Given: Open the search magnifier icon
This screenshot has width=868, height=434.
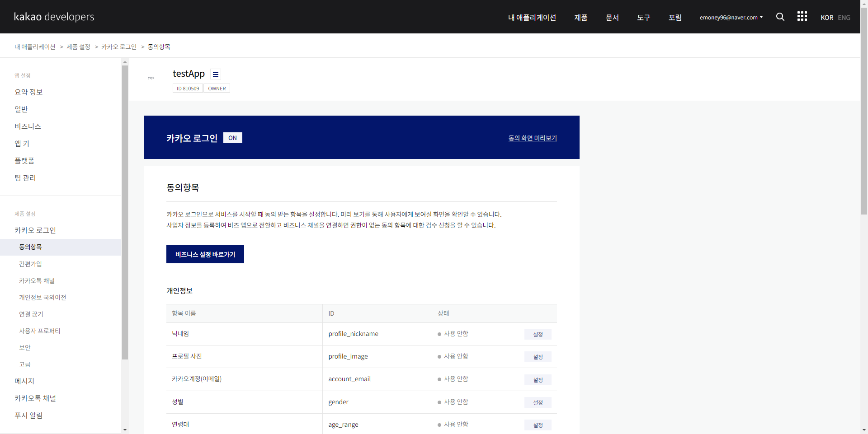Looking at the screenshot, I should tap(780, 17).
